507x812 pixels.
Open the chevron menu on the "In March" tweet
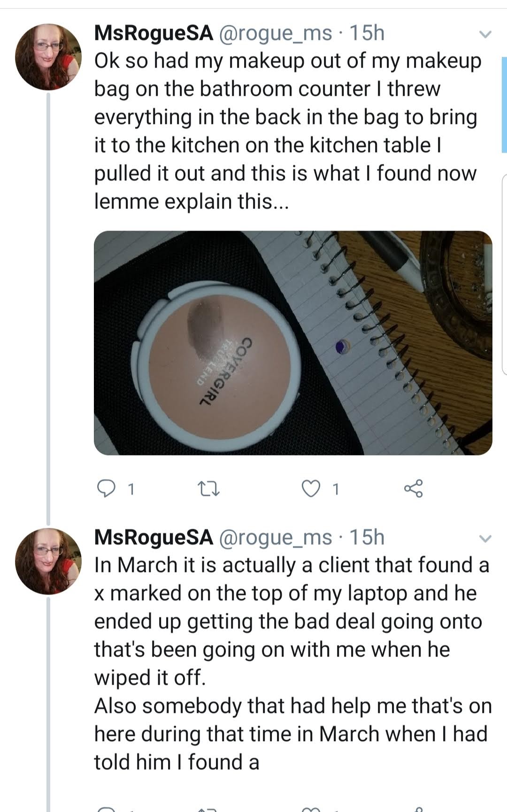coord(485,538)
